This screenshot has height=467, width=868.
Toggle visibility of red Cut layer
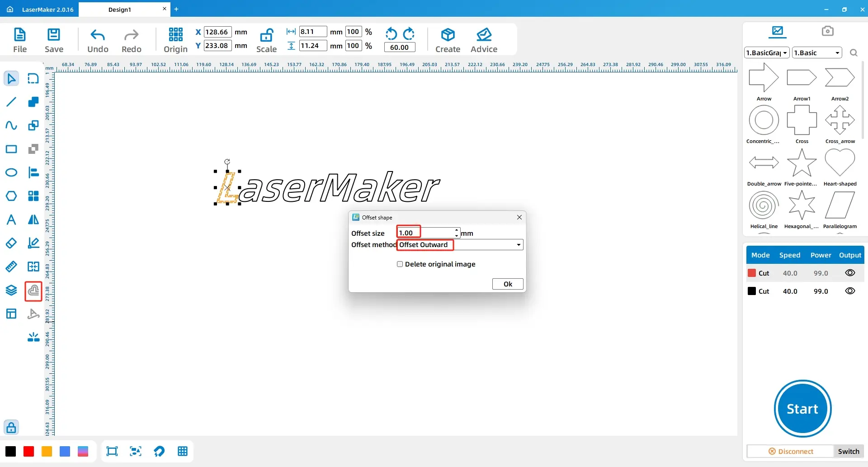[850, 273]
